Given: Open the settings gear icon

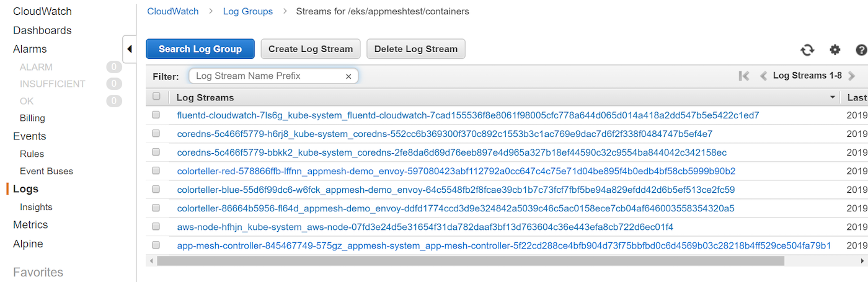Looking at the screenshot, I should click(835, 50).
